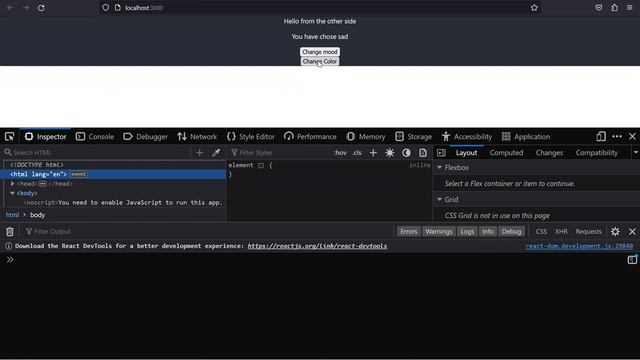Clear the web console output with the trash icon
Screen dimensions: 640x360
tap(10, 232)
